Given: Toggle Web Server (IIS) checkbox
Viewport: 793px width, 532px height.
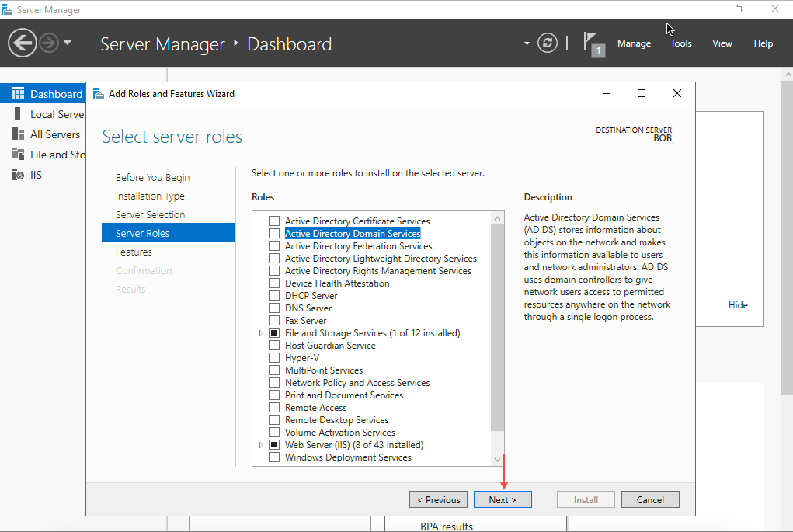Looking at the screenshot, I should [x=274, y=445].
